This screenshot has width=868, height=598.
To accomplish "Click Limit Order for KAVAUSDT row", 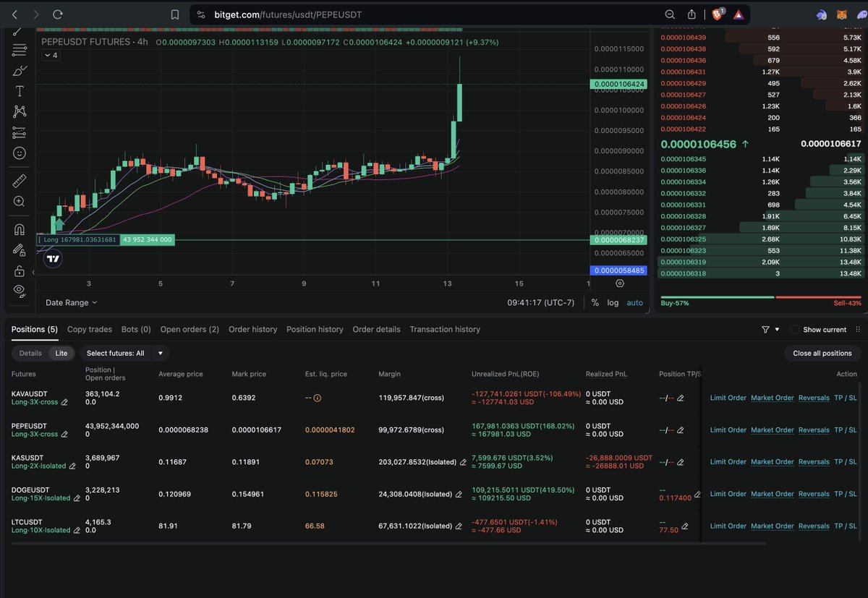I will point(728,398).
